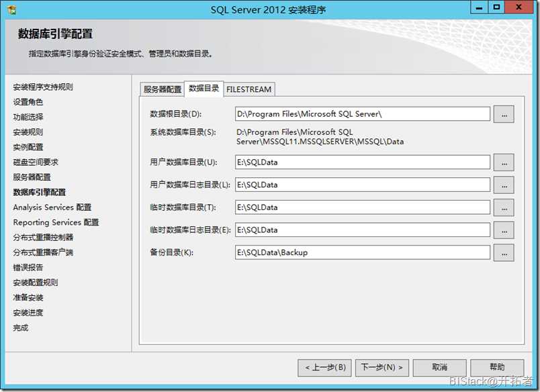The height and width of the screenshot is (392, 540).
Task: Open the FILESTREAM tab
Action: coord(249,89)
